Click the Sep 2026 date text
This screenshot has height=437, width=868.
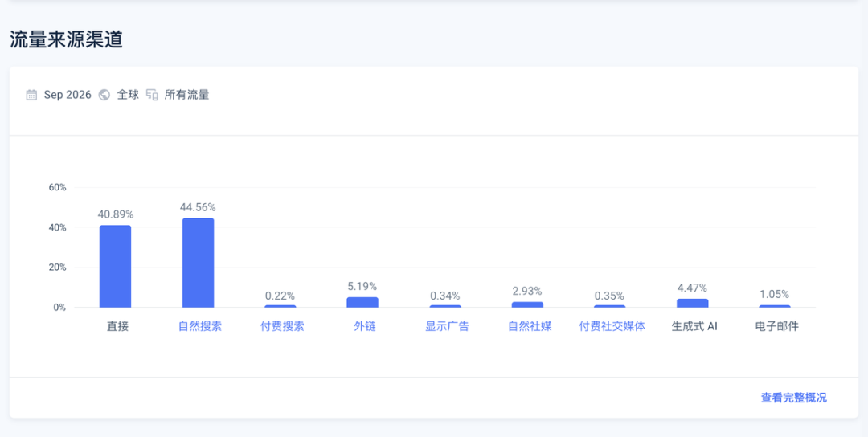[x=68, y=95]
